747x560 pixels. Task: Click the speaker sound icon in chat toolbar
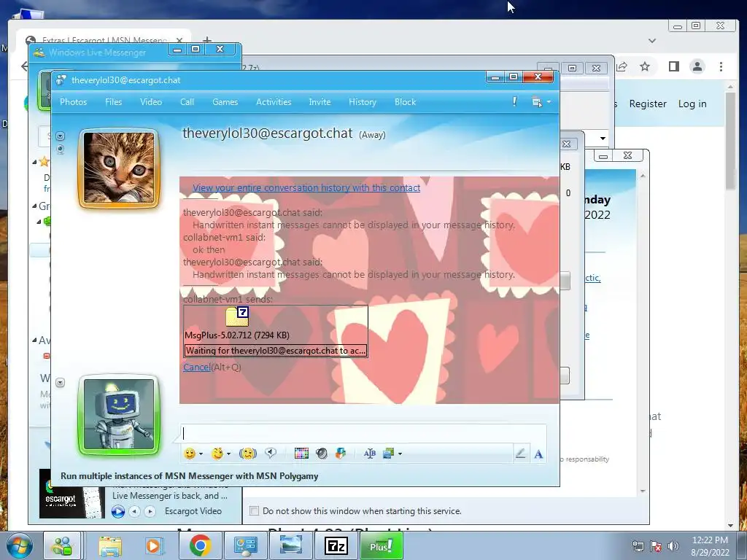(322, 454)
